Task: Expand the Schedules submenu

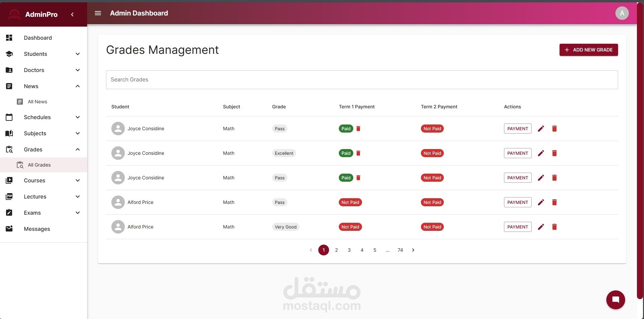Action: click(78, 117)
